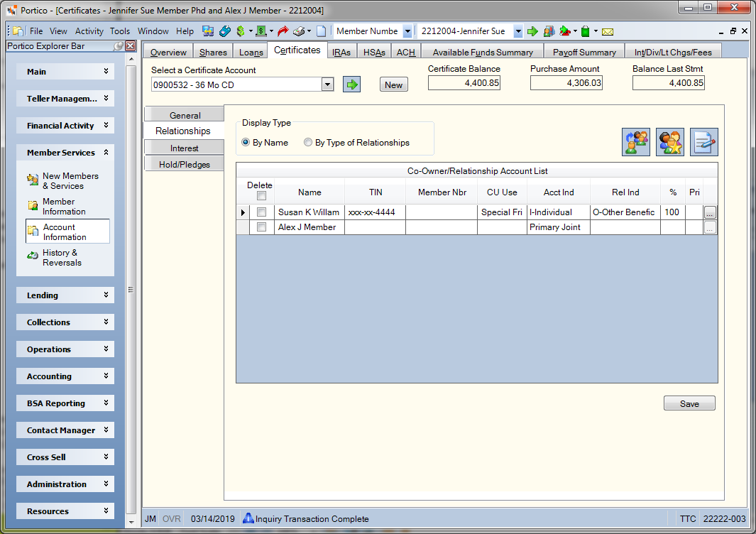Click the explorer bar vertical scrollbar
The image size is (756, 534).
[131, 290]
